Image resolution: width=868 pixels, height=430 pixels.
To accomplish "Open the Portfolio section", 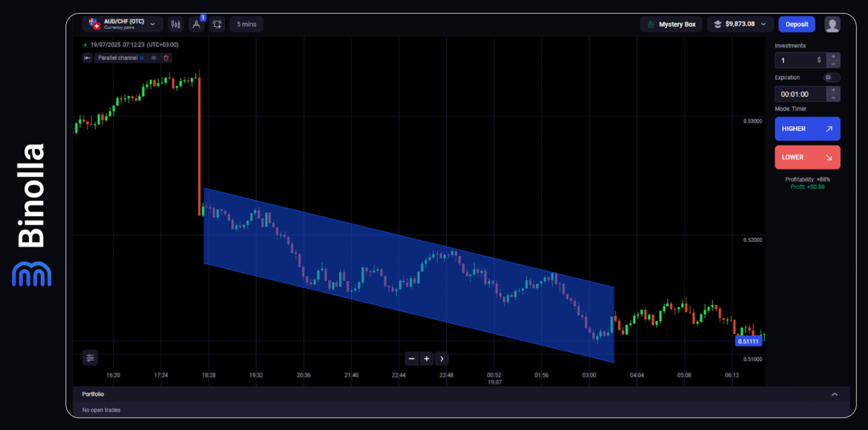I will [x=93, y=394].
